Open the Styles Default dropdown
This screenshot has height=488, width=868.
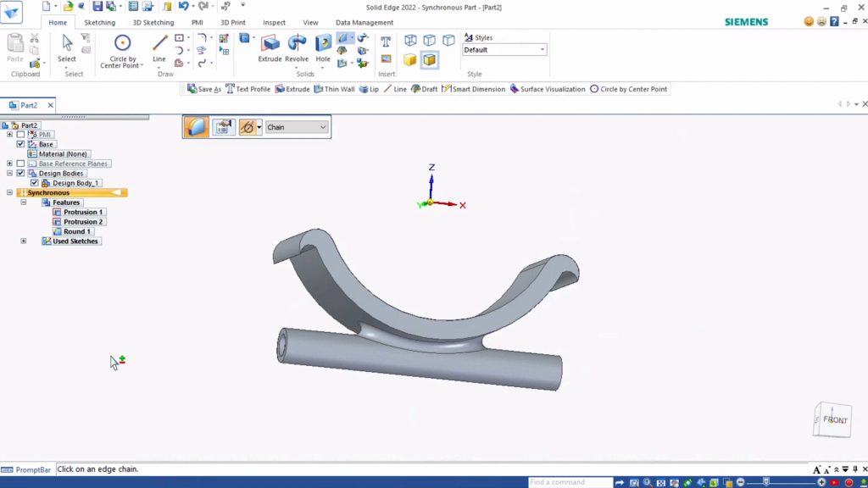coord(504,50)
